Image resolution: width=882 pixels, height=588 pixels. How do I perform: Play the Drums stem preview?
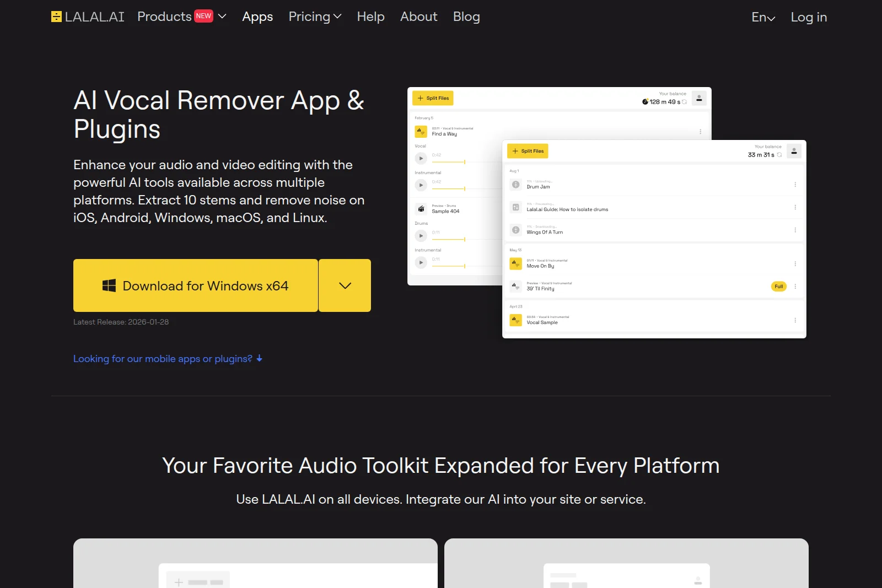click(x=421, y=235)
